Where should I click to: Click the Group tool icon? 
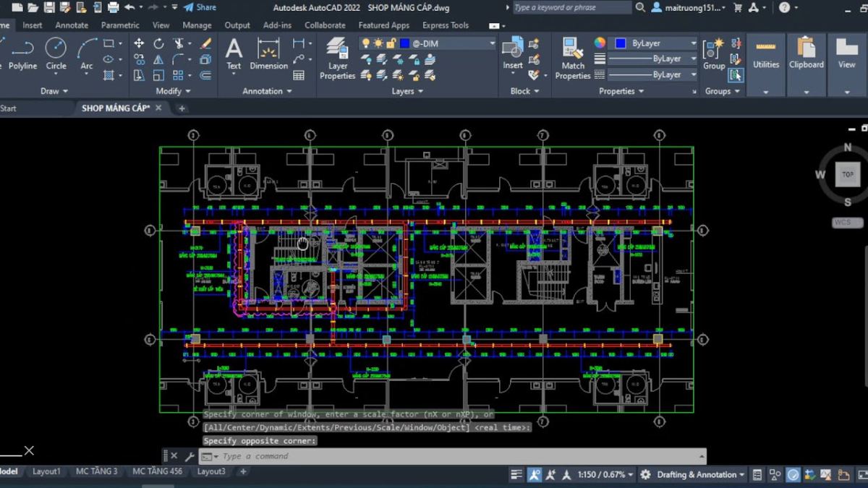pos(714,54)
